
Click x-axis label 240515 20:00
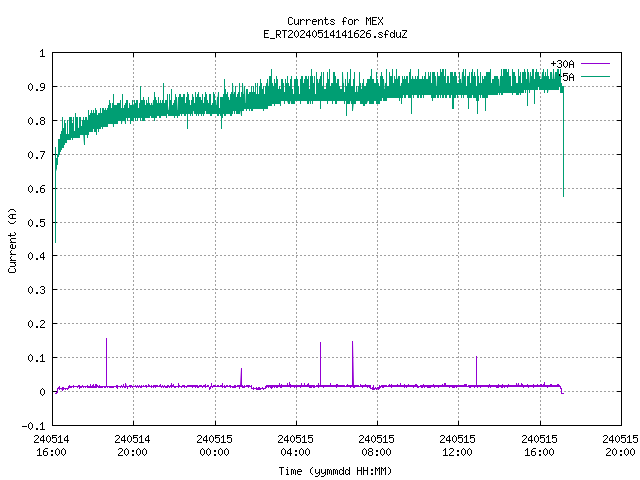click(x=620, y=446)
